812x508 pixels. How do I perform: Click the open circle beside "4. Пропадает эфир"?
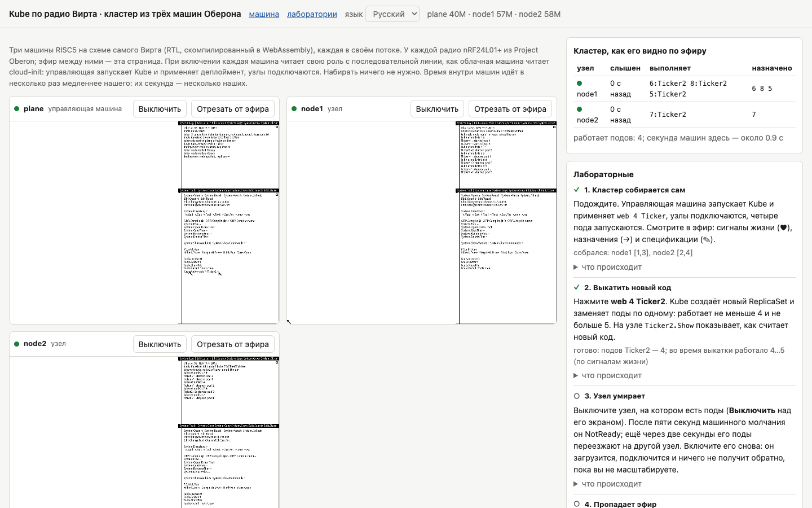[x=576, y=504]
